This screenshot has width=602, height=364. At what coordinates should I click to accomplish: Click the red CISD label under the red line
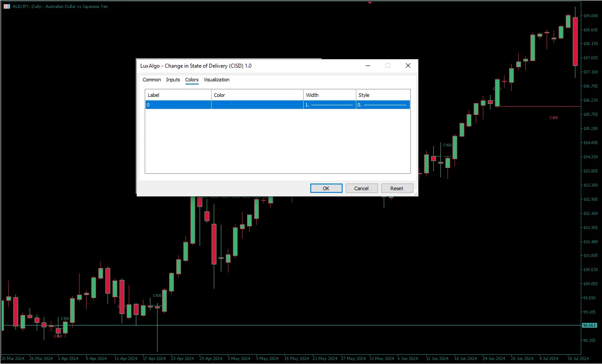point(554,118)
